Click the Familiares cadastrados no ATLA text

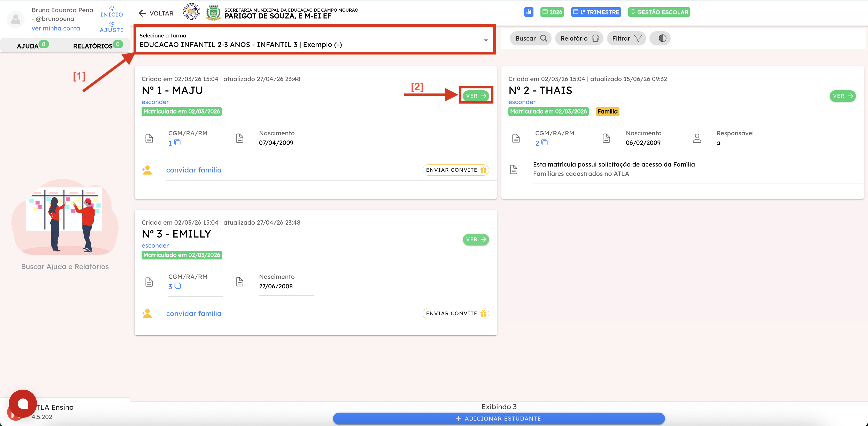581,174
